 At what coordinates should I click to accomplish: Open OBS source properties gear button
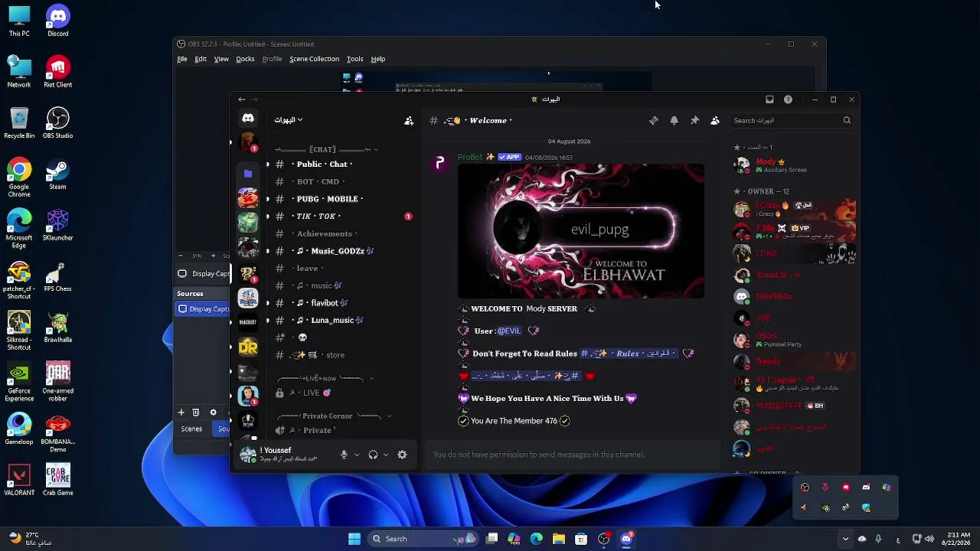213,412
